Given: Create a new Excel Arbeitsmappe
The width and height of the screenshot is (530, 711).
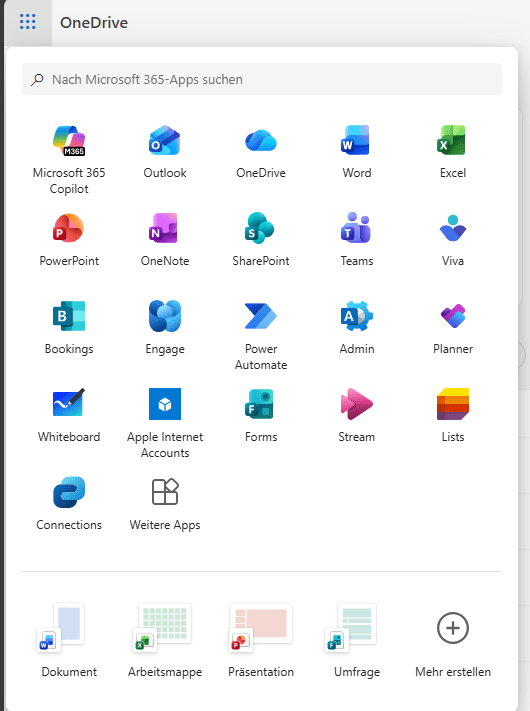Looking at the screenshot, I should click(165, 640).
